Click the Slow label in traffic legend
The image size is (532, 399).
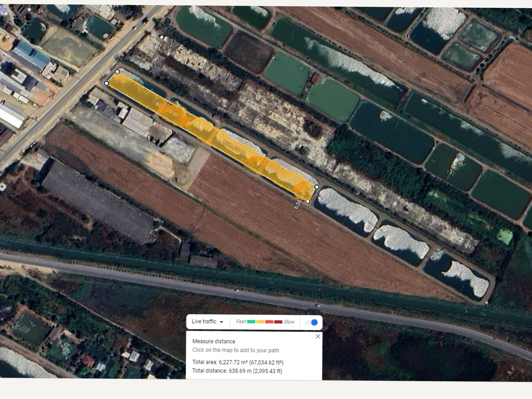[x=289, y=322]
